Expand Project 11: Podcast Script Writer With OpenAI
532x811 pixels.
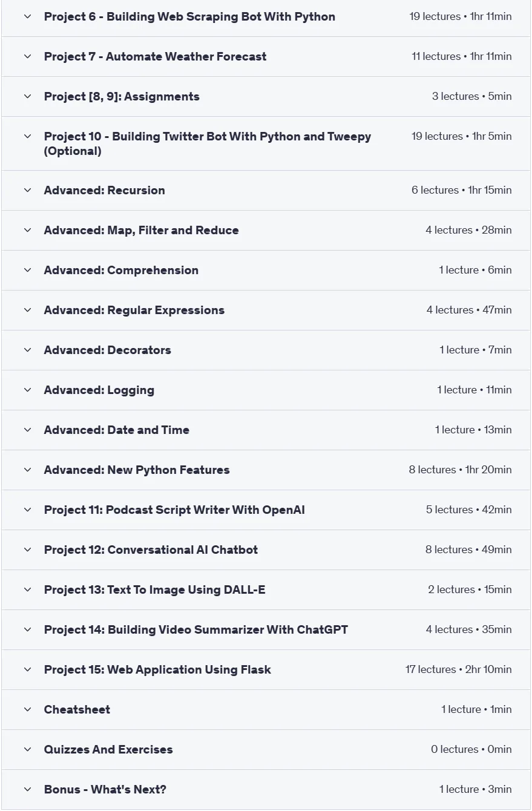[266, 510]
